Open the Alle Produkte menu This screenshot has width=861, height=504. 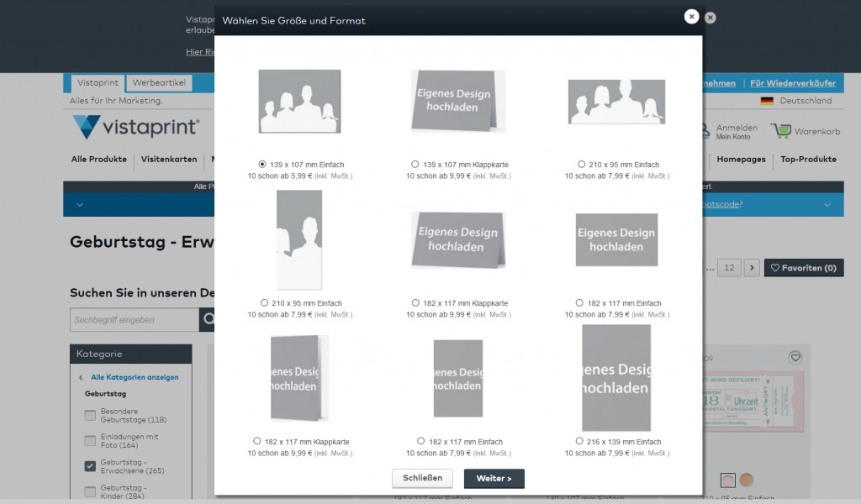99,160
